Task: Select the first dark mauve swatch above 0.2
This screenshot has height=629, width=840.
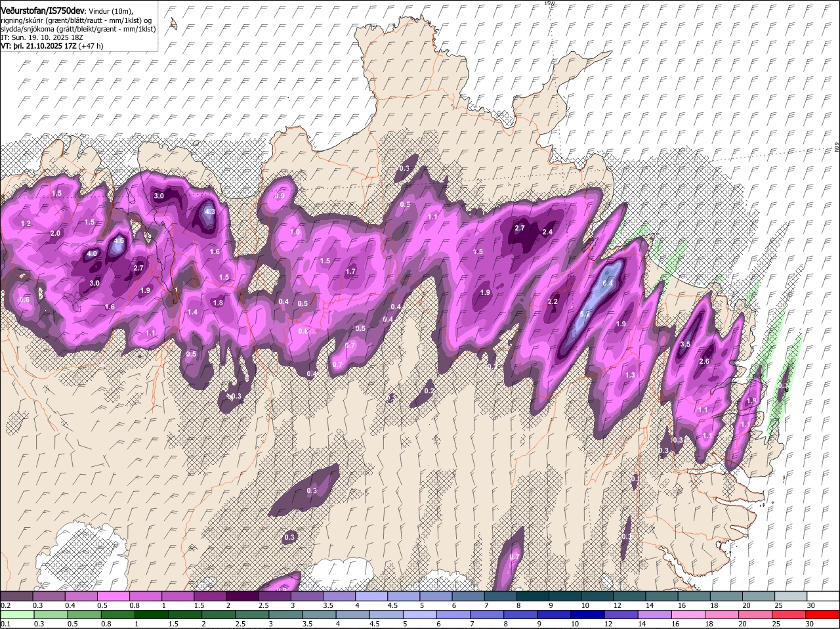Action: [16, 596]
